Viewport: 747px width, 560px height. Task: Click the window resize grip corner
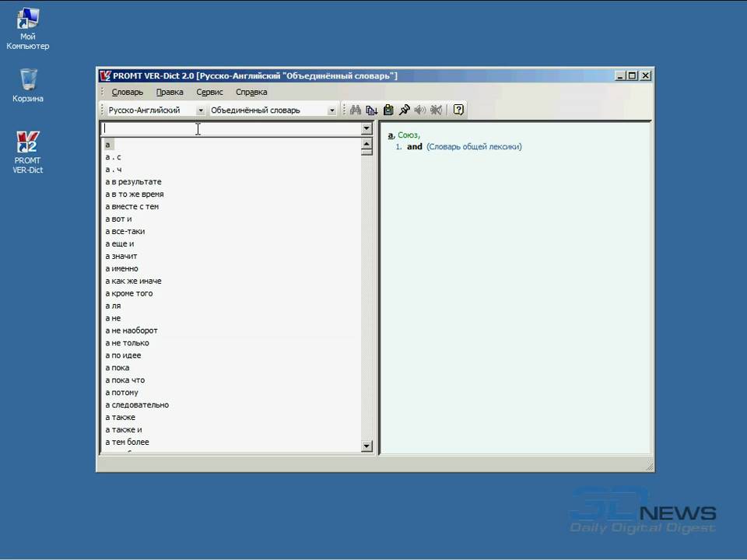[649, 467]
